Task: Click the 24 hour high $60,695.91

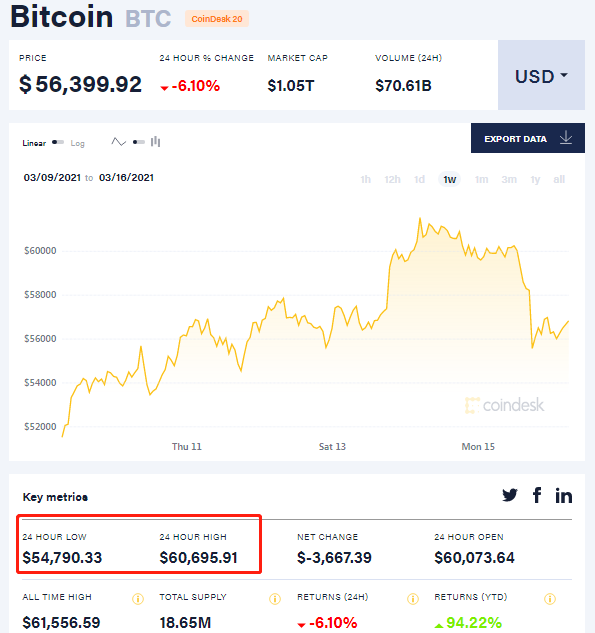Action: [x=198, y=558]
